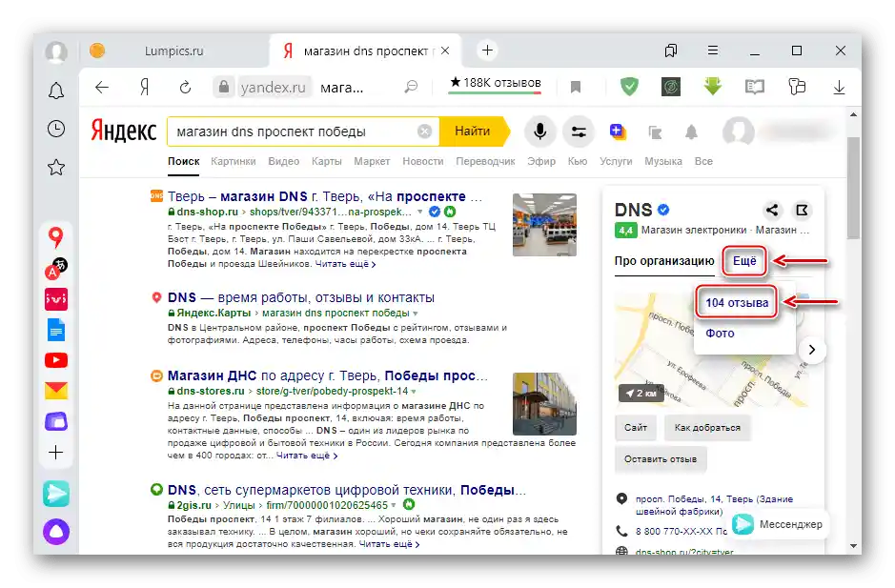Image resolution: width=895 pixels, height=588 pixels.
Task: Open Yandex Mail envelope icon in sidebar
Action: point(56,391)
